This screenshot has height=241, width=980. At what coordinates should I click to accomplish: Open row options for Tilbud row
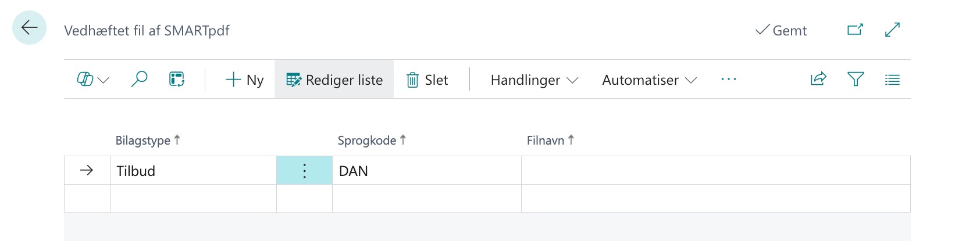coord(304,171)
